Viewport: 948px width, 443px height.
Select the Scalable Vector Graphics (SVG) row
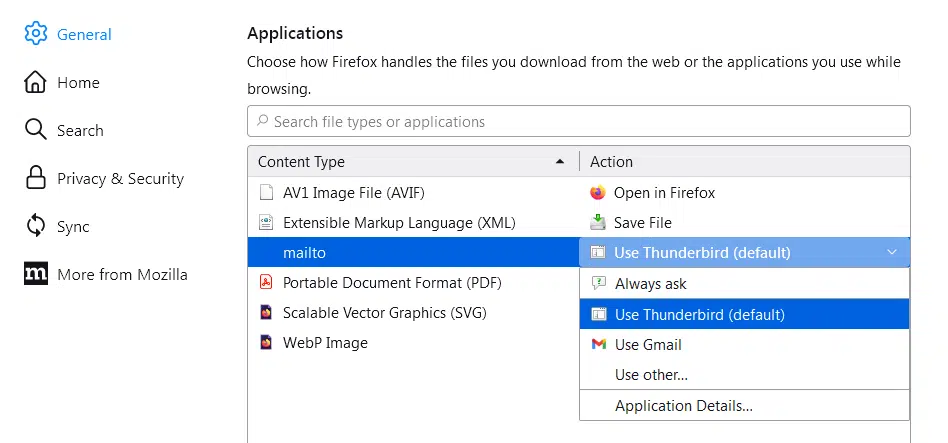(385, 313)
